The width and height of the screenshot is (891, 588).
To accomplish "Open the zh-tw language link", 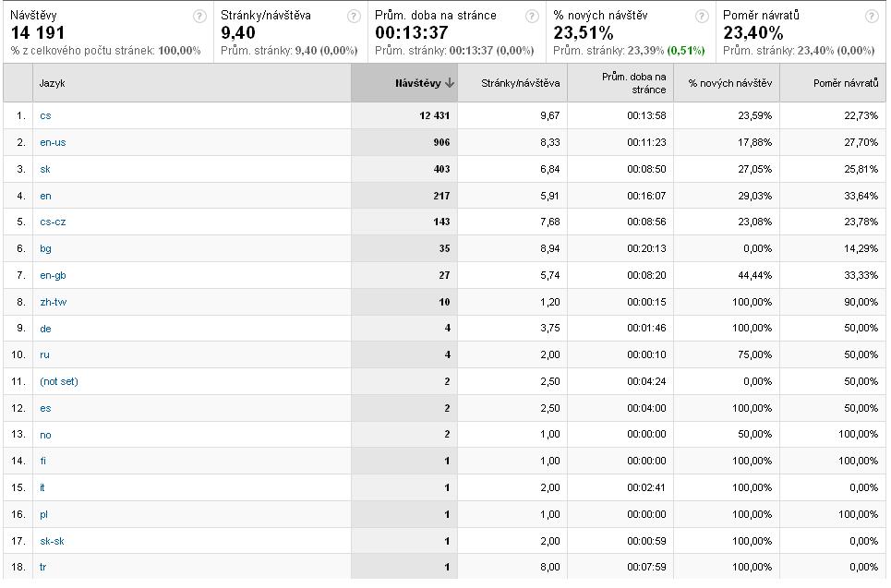I will click(x=53, y=302).
